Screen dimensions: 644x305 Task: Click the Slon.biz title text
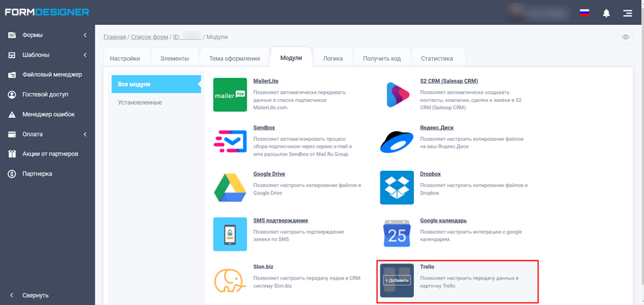(x=263, y=267)
